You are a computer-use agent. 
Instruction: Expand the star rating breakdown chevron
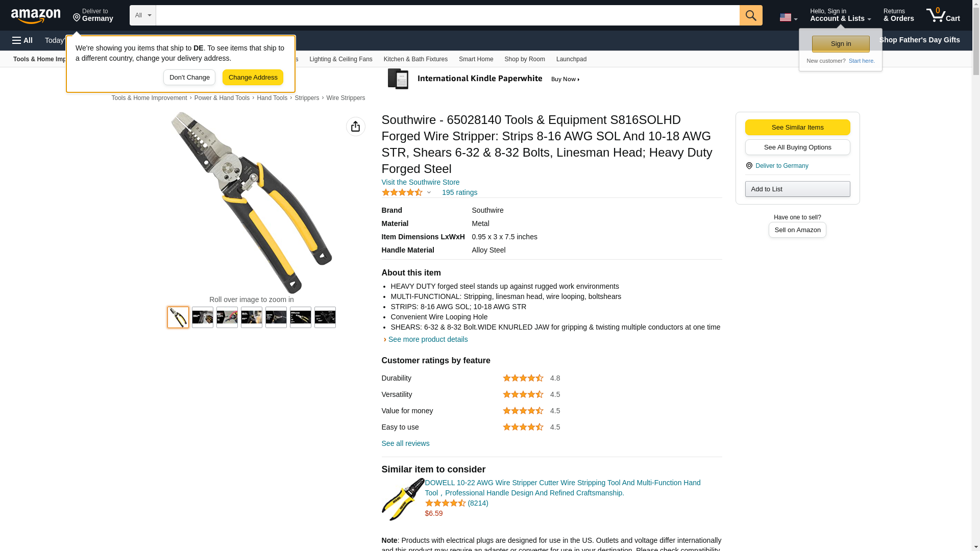click(429, 192)
